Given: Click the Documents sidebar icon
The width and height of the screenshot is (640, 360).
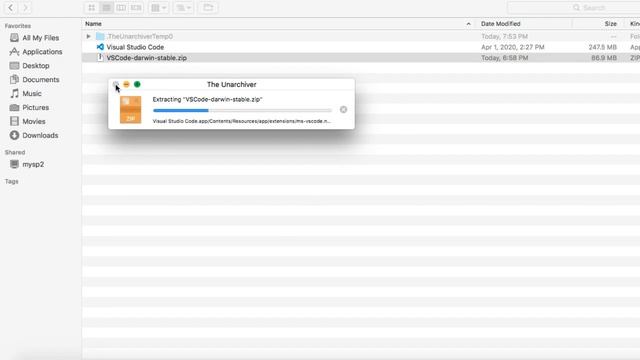Looking at the screenshot, I should pos(14,79).
